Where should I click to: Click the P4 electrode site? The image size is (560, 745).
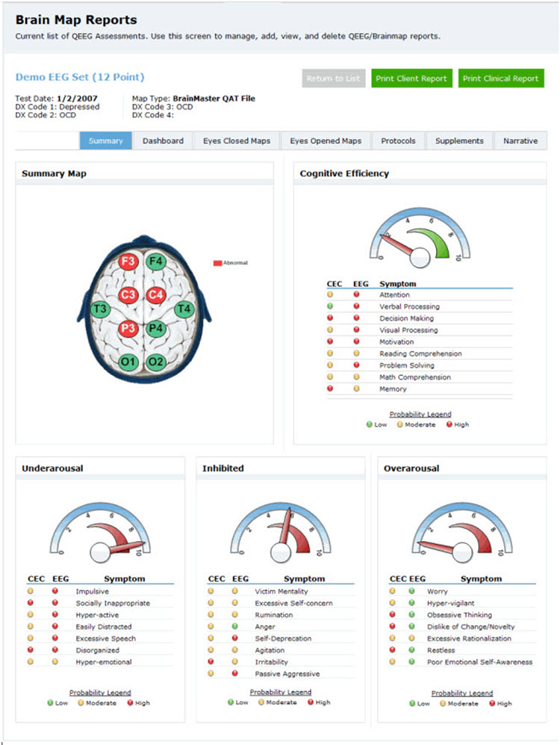(x=156, y=327)
